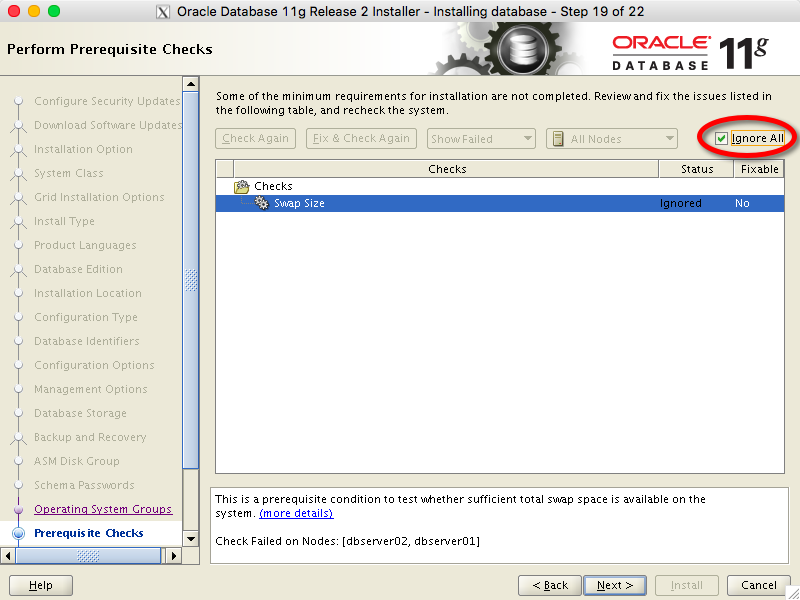Click the sidebar scroll-up arrow
Screen dimensions: 800x600
[191, 84]
